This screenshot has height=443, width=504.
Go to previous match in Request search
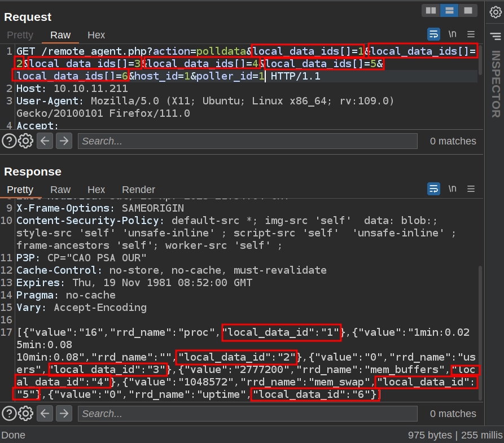(45, 141)
